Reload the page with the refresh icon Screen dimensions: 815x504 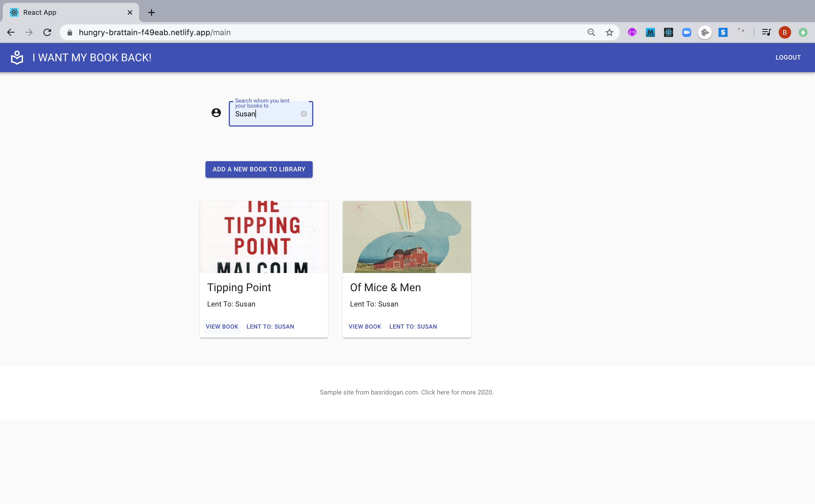pos(47,32)
